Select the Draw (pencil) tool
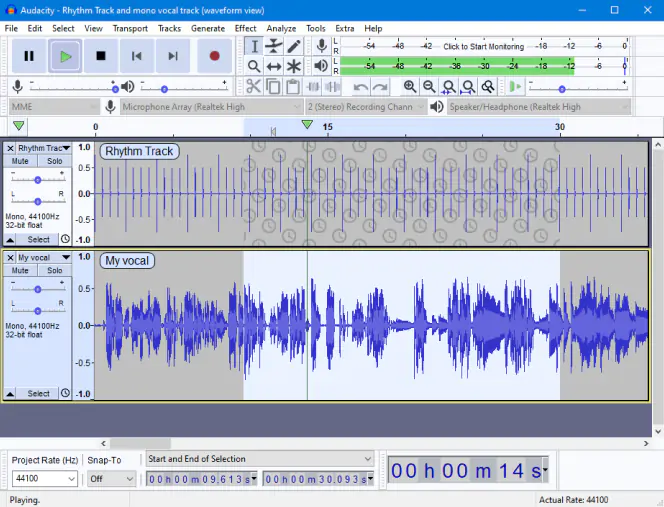The height and width of the screenshot is (507, 664). pyautogui.click(x=294, y=46)
